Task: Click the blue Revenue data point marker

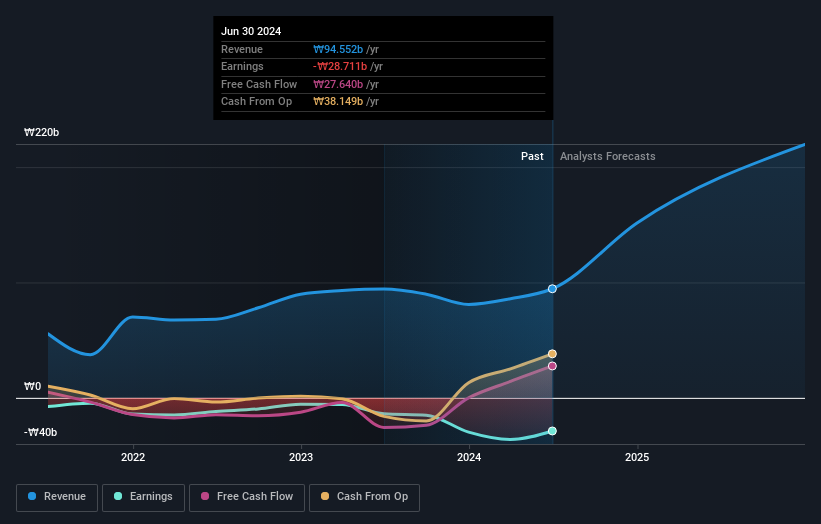Action: tap(552, 289)
